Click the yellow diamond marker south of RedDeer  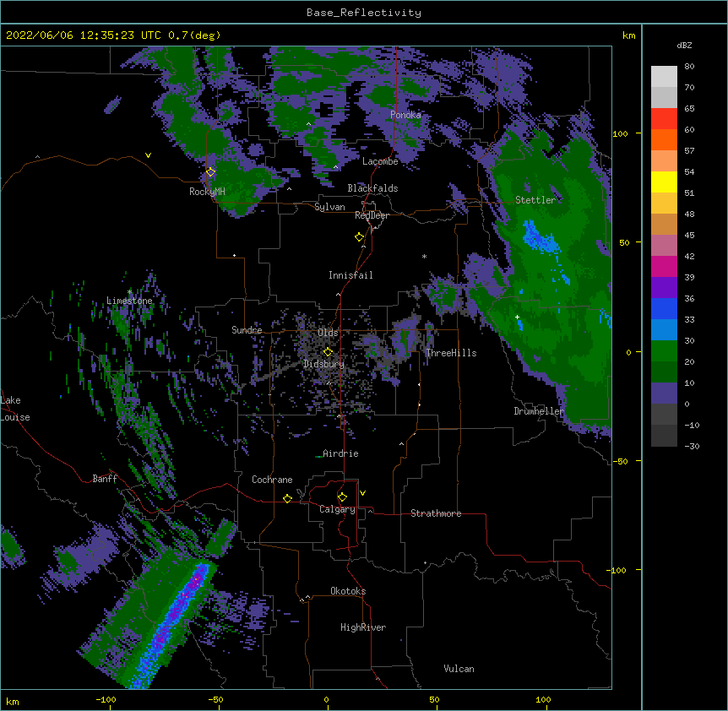(x=359, y=237)
